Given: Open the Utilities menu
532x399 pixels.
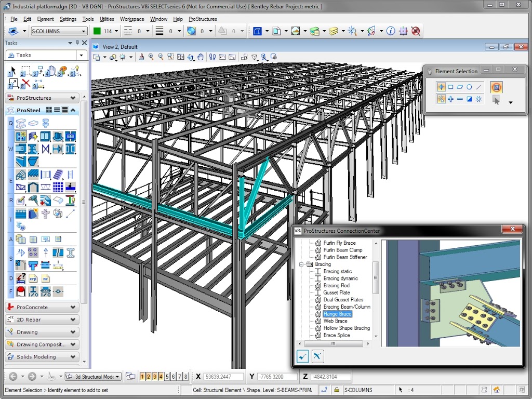Looking at the screenshot, I should pyautogui.click(x=107, y=19).
